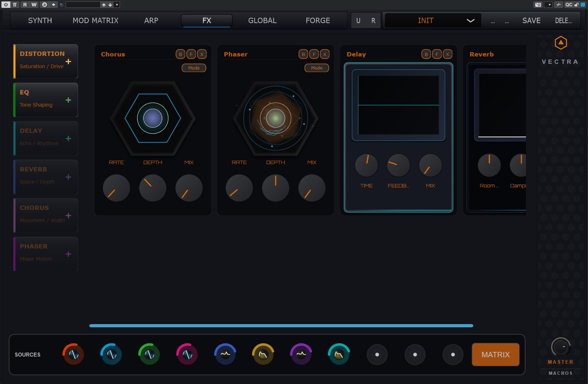Toggle the power button in host toolbar
Image resolution: width=588 pixels, height=384 pixels.
pyautogui.click(x=6, y=5)
